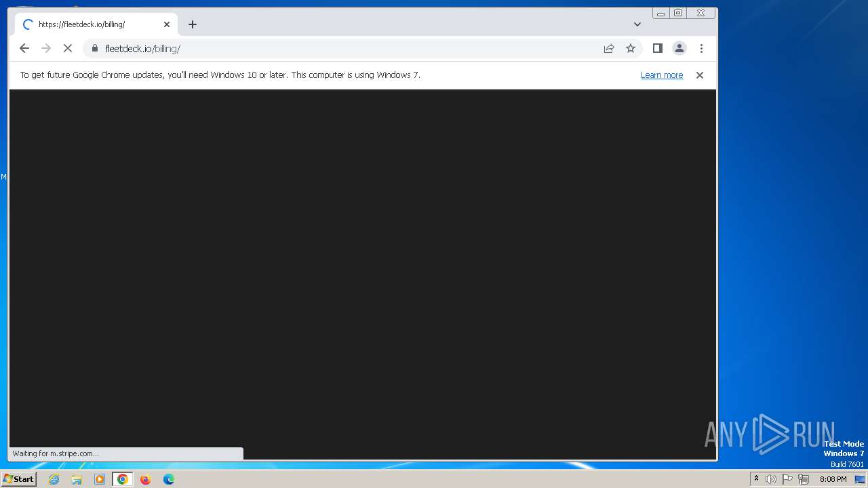Screen dimensions: 868x488
Task: Minimize the Chrome window
Action: coord(661,13)
